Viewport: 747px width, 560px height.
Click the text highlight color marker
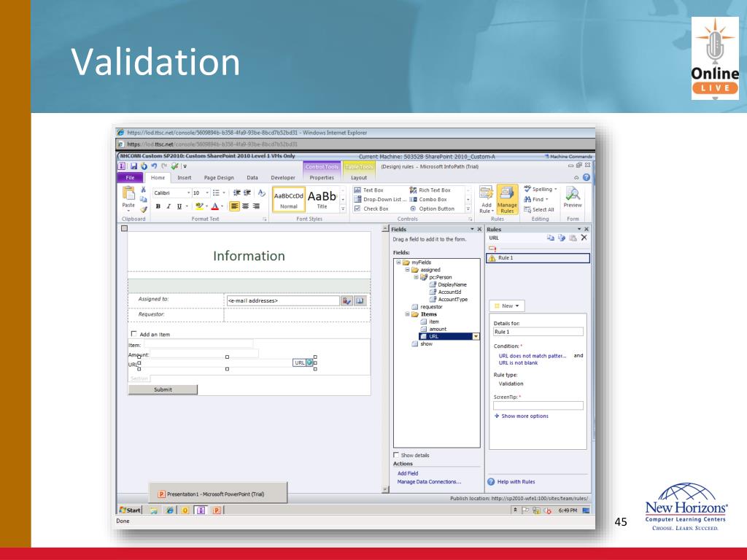pyautogui.click(x=199, y=206)
